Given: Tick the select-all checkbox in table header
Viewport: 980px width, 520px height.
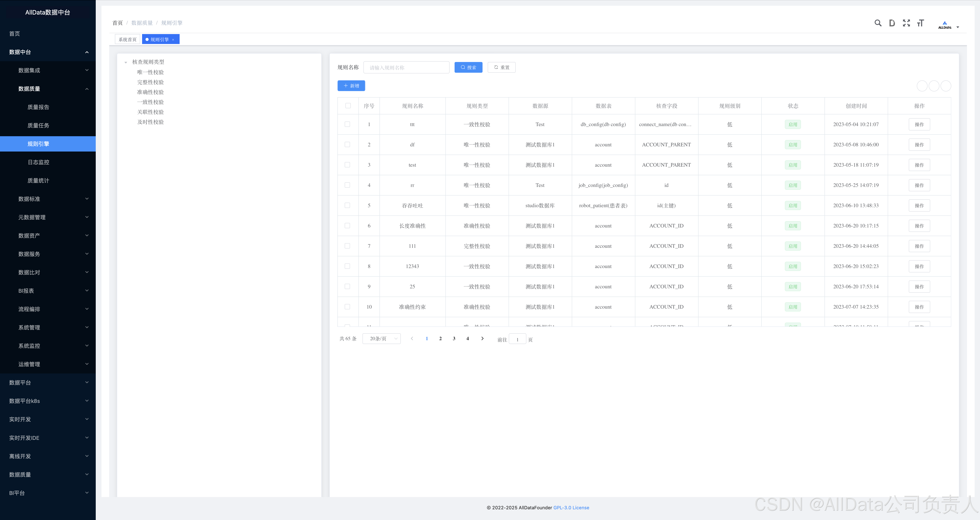Looking at the screenshot, I should pyautogui.click(x=348, y=106).
